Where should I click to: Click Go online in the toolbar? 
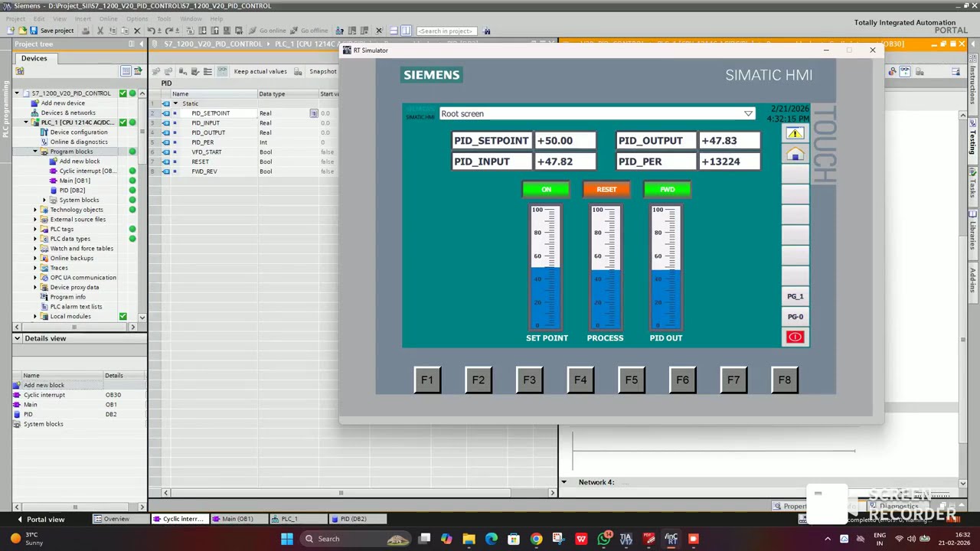click(x=267, y=31)
